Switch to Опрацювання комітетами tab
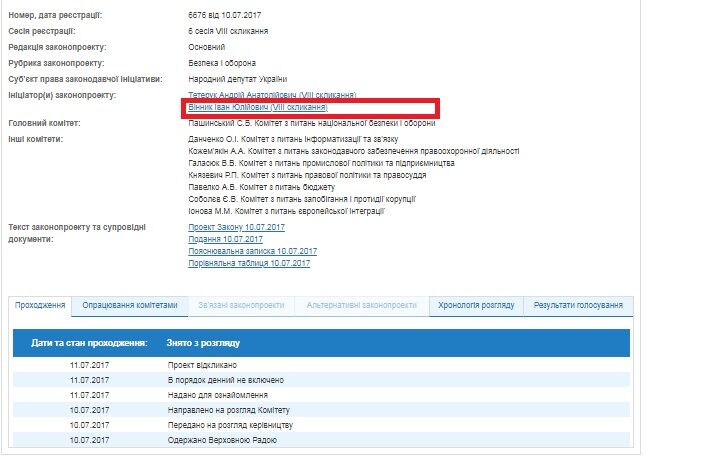Screen dimensions: 708x467 pyautogui.click(x=130, y=305)
